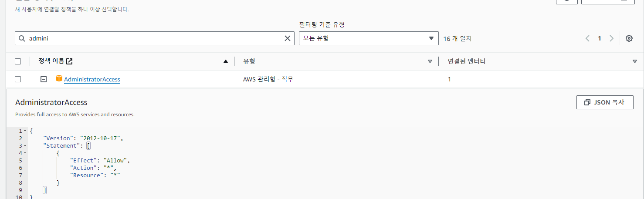
Task: Fold the statement object at line 4
Action: pyautogui.click(x=25, y=153)
